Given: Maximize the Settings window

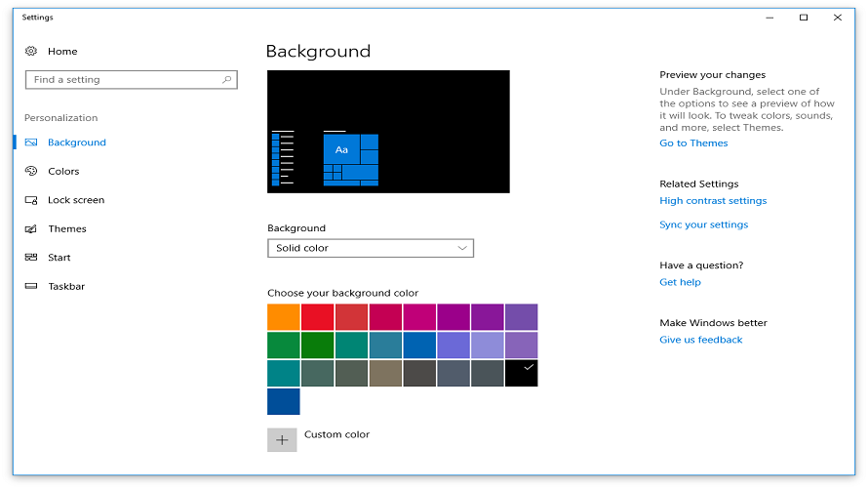Looking at the screenshot, I should (x=804, y=18).
